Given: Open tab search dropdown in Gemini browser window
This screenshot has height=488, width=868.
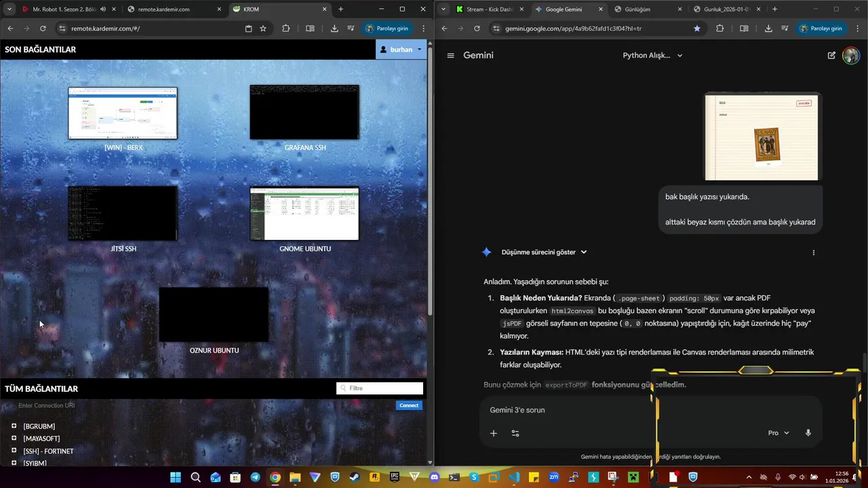Looking at the screenshot, I should pyautogui.click(x=443, y=9).
